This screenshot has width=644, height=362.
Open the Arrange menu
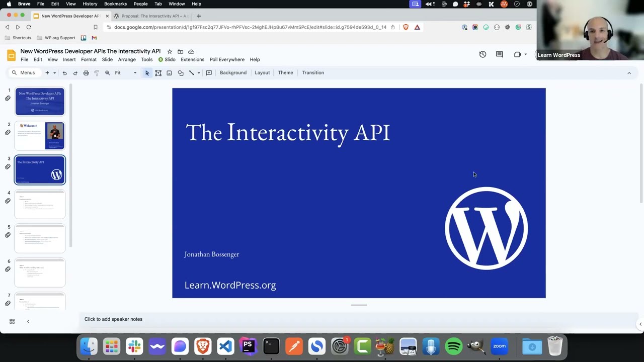tap(127, 60)
